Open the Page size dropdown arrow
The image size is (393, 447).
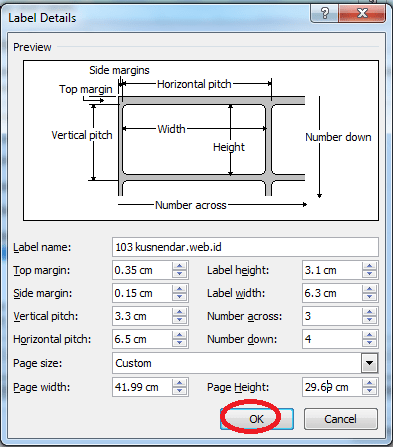(370, 363)
